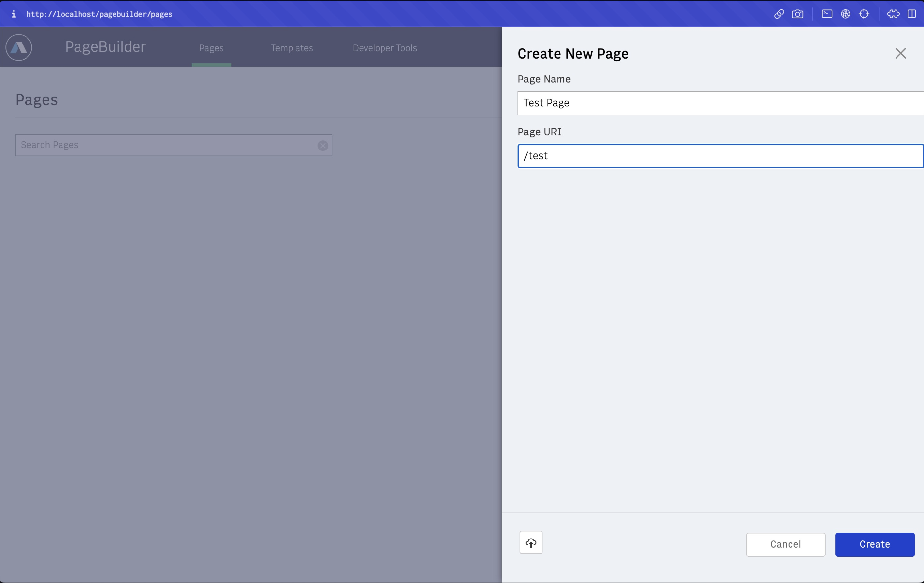Navigate to localhost pagebuilder pages URL
Viewport: 924px width, 583px height.
tap(99, 13)
